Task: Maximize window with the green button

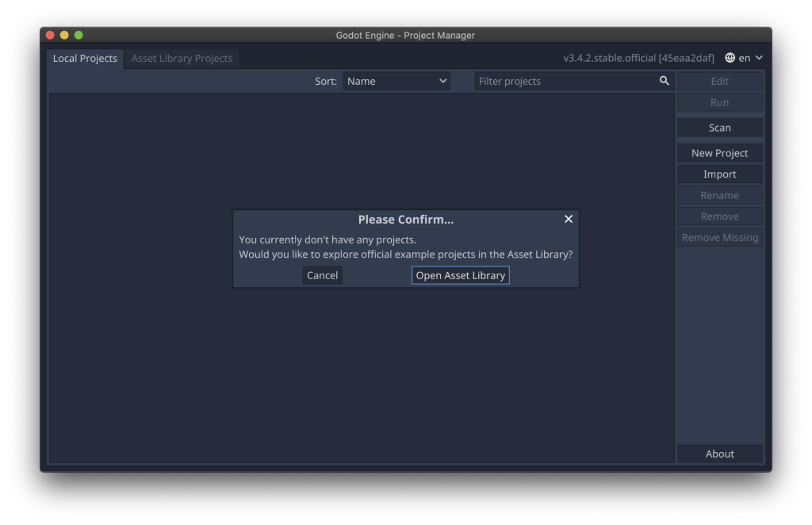Action: [79, 35]
